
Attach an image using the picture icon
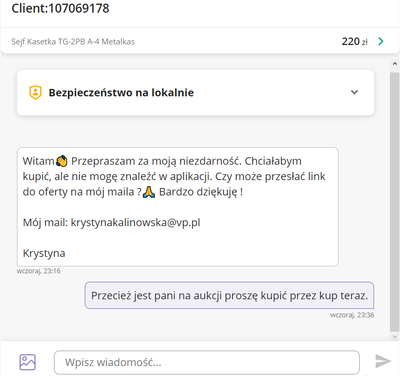[27, 362]
